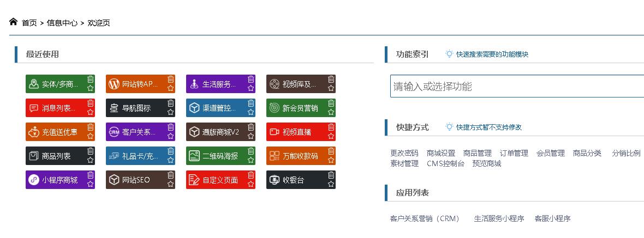Open the 生活服务 tile
644x238 pixels.
[x=220, y=84]
